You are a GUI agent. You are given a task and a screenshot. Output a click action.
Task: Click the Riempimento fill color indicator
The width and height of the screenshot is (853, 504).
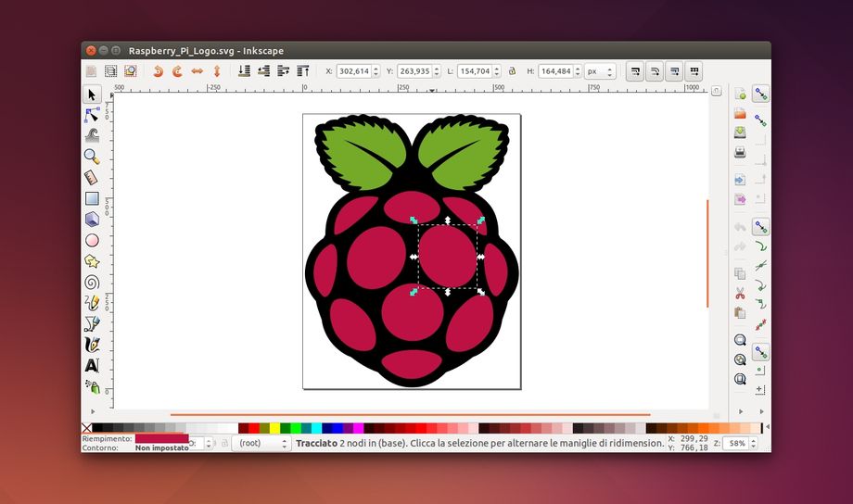(x=161, y=437)
